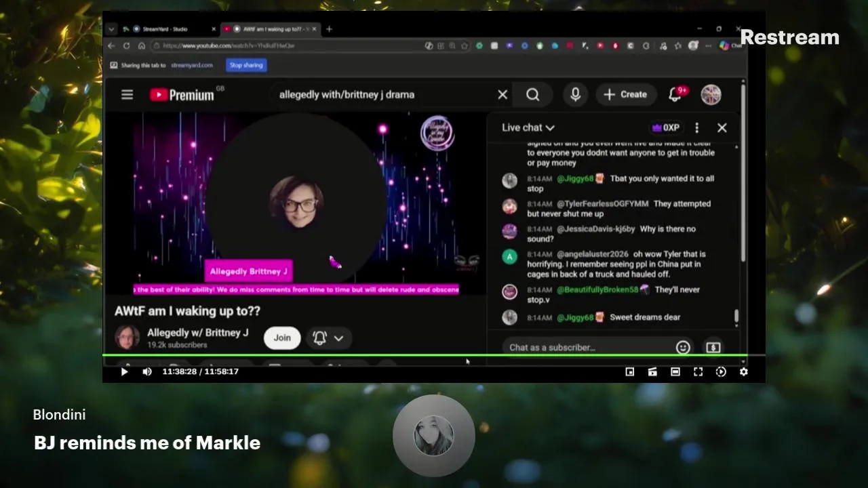Open the streamyard.com link
Image resolution: width=868 pixels, height=488 pixels.
pyautogui.click(x=192, y=65)
